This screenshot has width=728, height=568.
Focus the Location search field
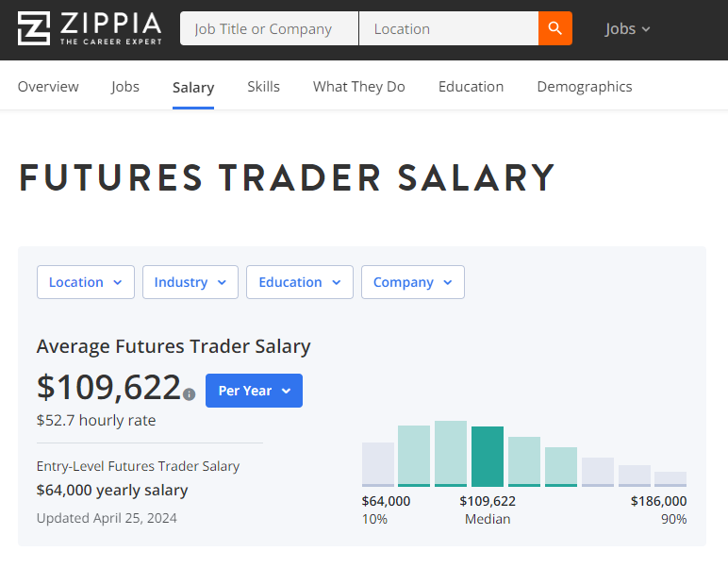448,29
